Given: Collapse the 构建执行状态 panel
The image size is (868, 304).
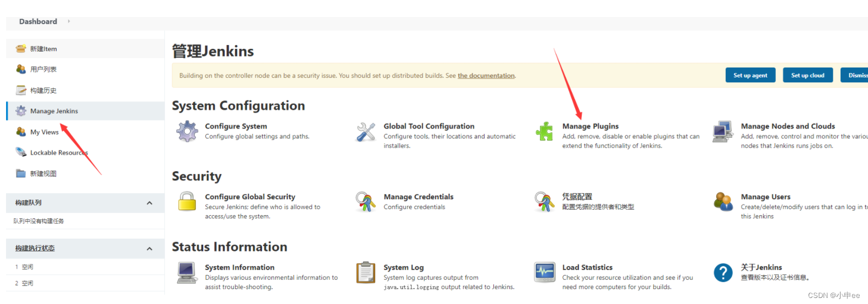Looking at the screenshot, I should pos(149,249).
